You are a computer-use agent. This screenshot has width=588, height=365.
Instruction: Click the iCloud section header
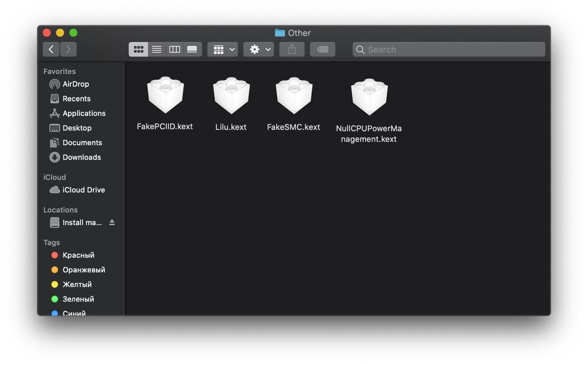click(55, 177)
